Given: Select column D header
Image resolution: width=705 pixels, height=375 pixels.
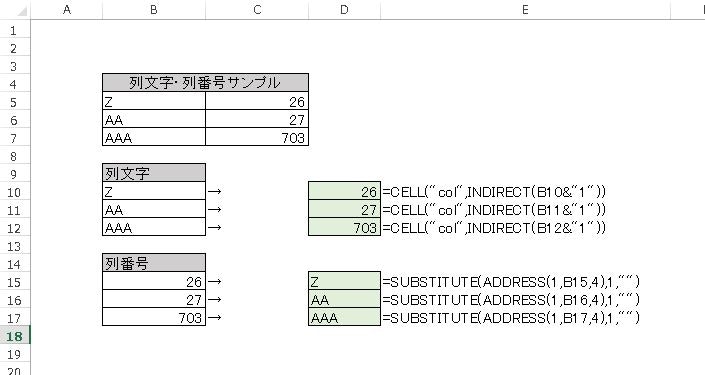Looking at the screenshot, I should point(344,10).
